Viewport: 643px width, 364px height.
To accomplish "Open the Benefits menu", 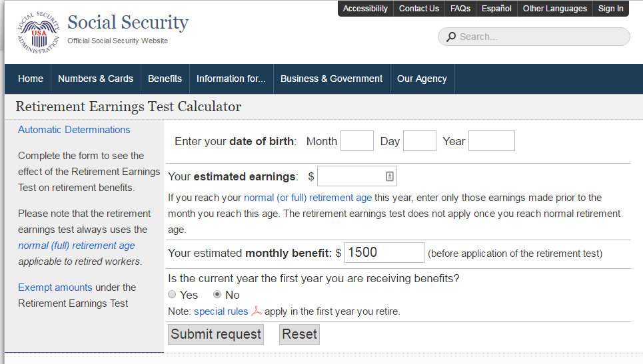I will [x=165, y=79].
